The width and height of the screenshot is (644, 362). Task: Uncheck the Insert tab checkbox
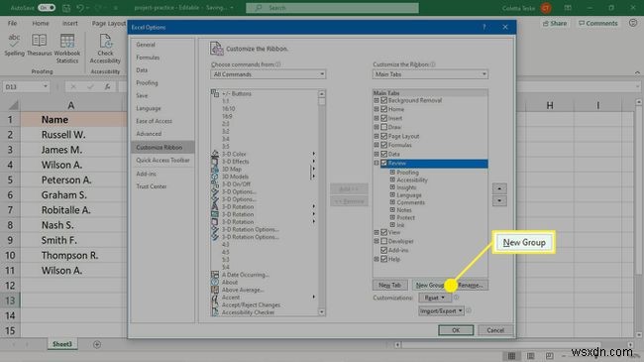pos(384,118)
